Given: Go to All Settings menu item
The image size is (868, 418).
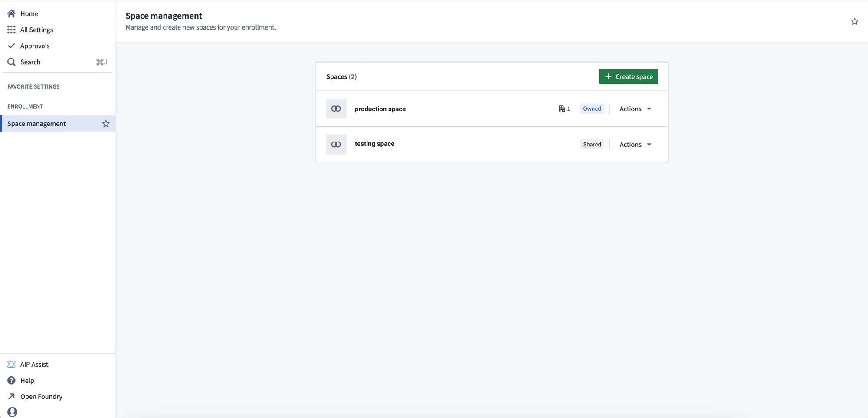Looking at the screenshot, I should (36, 30).
